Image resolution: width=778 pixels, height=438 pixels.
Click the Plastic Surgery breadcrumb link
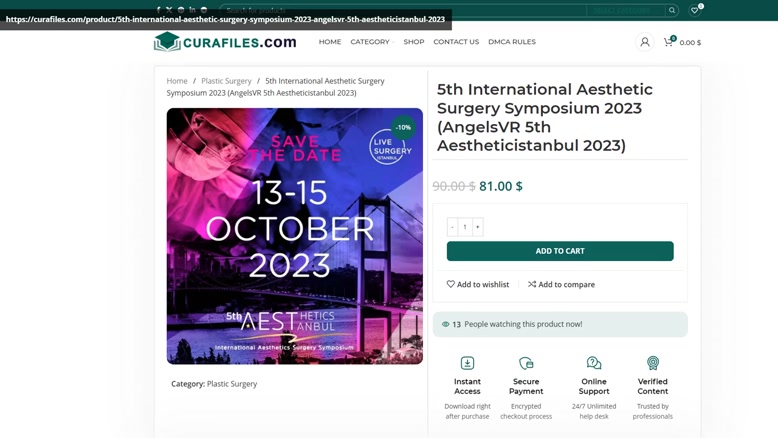coord(226,81)
